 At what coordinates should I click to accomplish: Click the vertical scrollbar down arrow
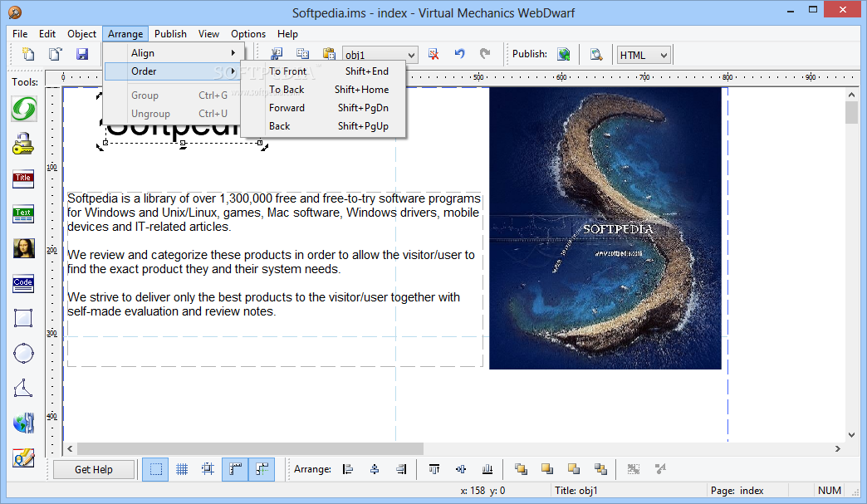point(851,435)
